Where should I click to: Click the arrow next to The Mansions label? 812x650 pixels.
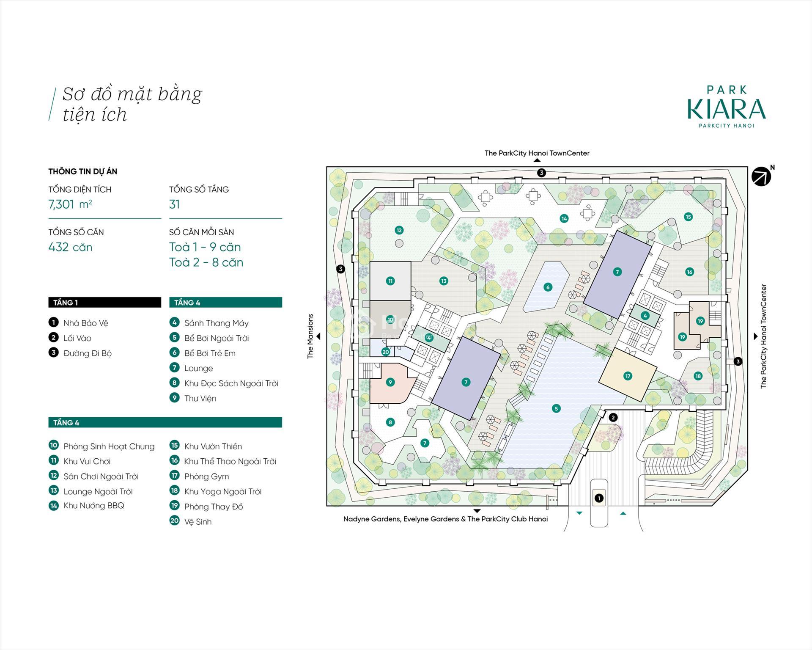tap(318, 336)
